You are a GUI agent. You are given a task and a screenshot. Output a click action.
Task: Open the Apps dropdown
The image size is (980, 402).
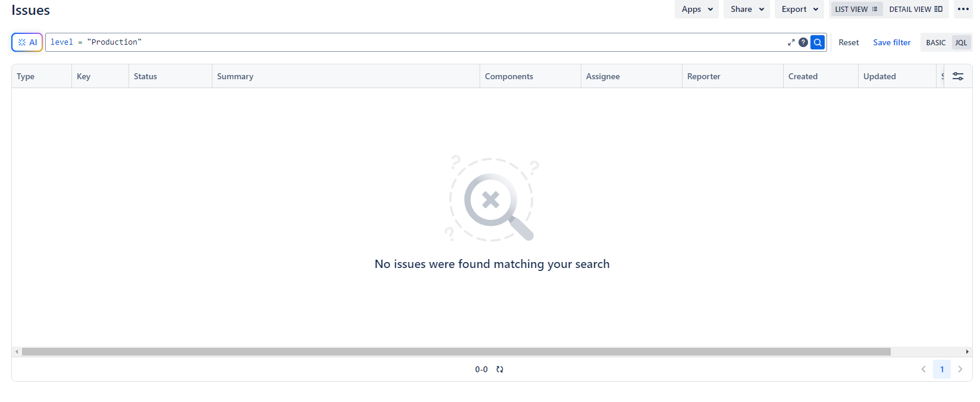697,9
